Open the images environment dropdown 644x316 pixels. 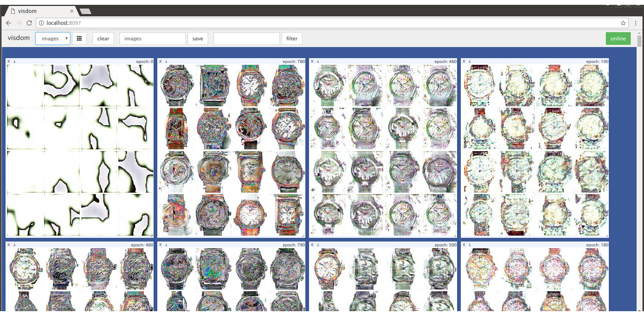pos(53,39)
